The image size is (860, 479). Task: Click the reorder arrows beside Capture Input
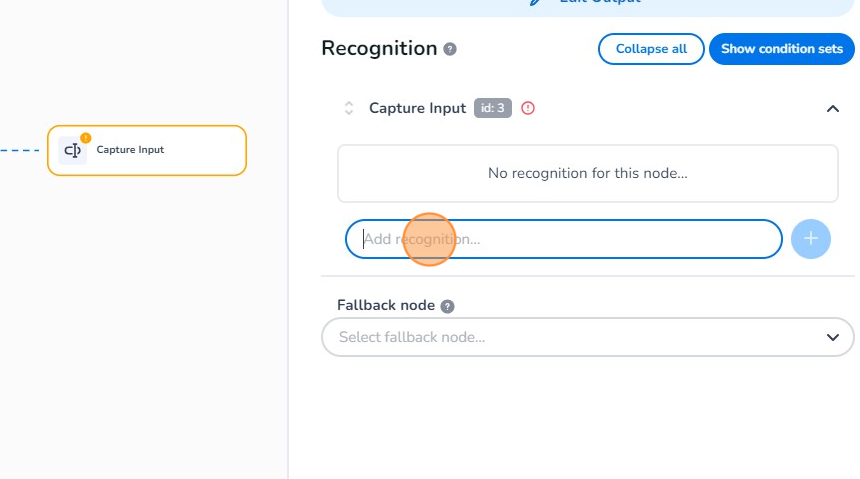(349, 108)
